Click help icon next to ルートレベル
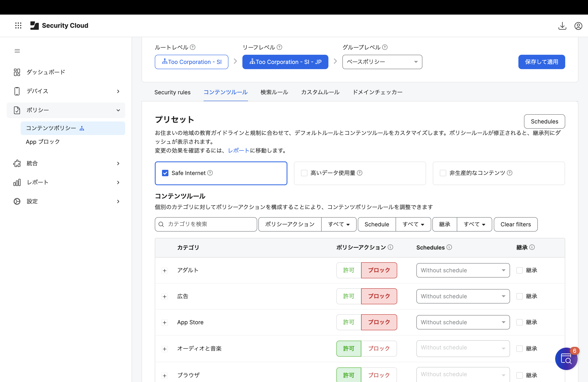588x382 pixels. (x=193, y=47)
